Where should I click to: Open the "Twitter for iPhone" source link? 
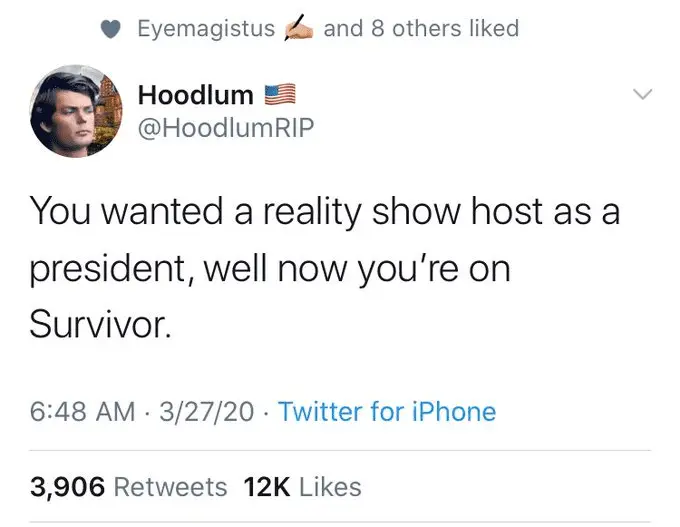tap(387, 412)
